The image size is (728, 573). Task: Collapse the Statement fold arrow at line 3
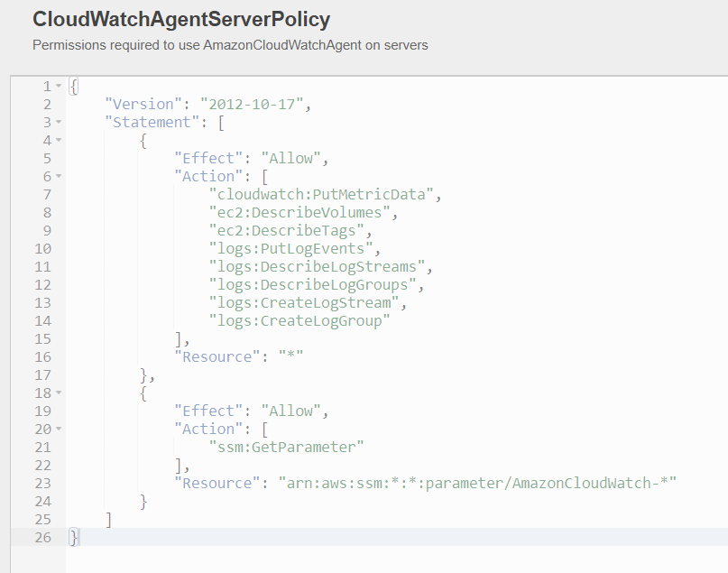click(59, 122)
